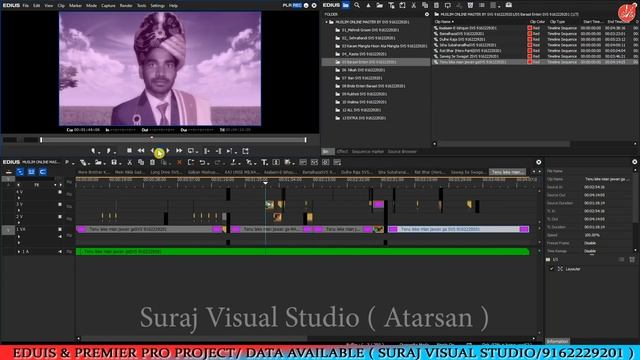Click the Redo icon in timeline toolbar
640x360 pixels.
[217, 162]
